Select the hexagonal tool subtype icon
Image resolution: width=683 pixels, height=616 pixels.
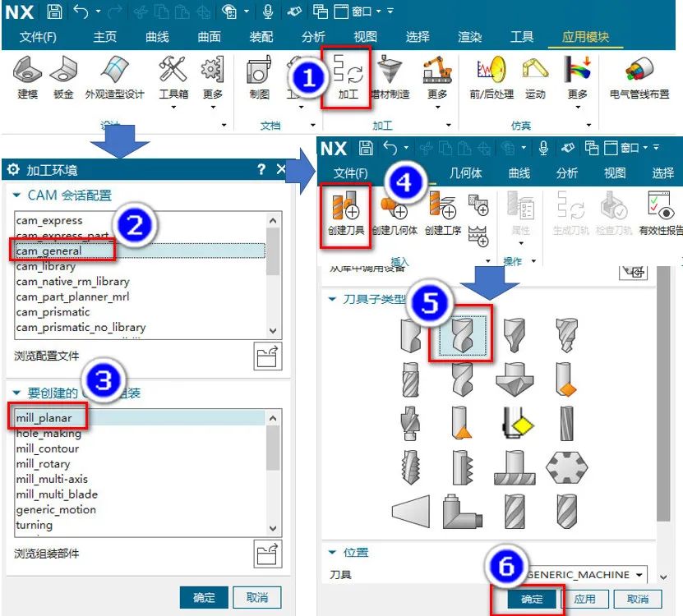[566, 467]
